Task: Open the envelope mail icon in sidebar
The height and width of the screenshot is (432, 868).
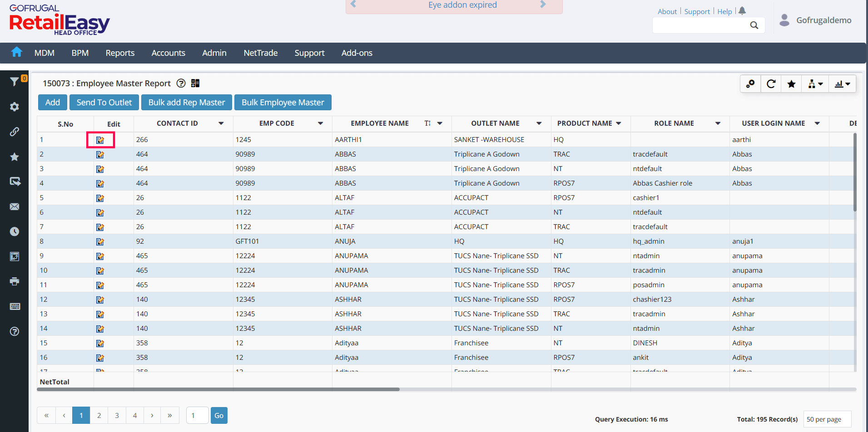Action: [15, 207]
